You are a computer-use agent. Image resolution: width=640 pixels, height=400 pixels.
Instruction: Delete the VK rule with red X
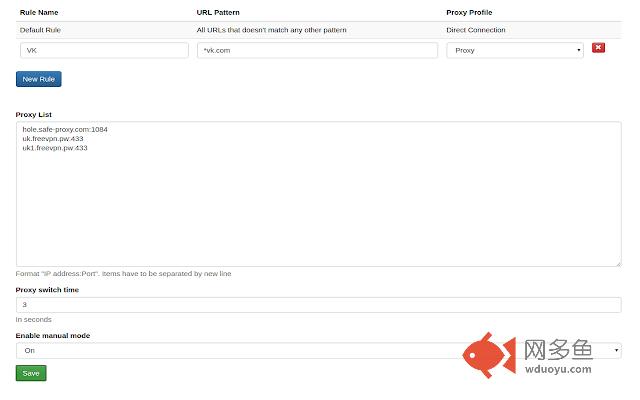tap(598, 48)
